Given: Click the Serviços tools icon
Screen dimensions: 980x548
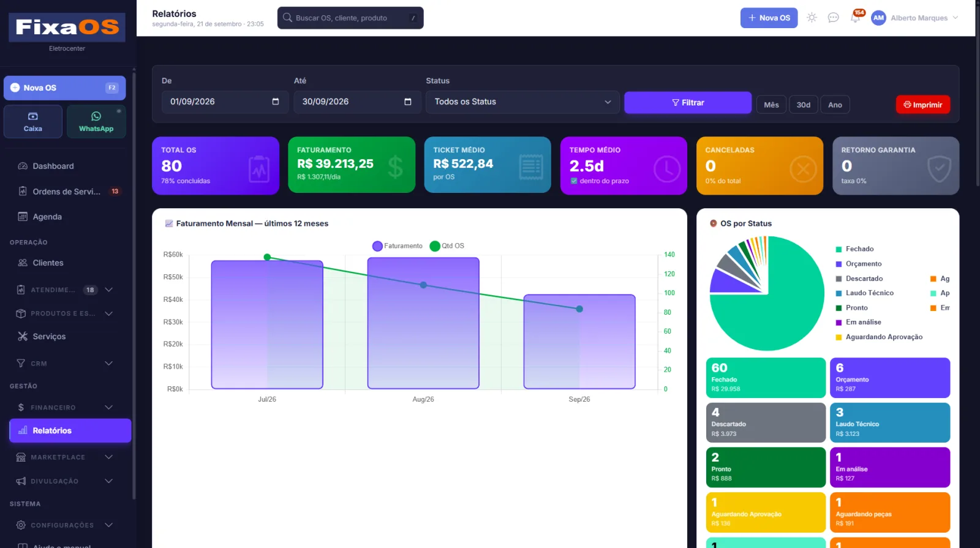Looking at the screenshot, I should click(23, 336).
